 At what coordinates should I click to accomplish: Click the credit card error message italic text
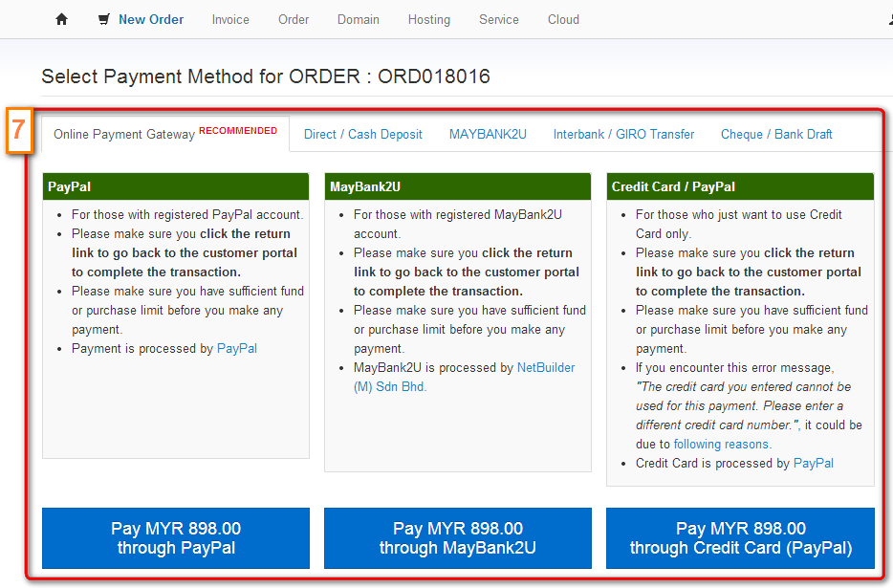[x=743, y=405]
